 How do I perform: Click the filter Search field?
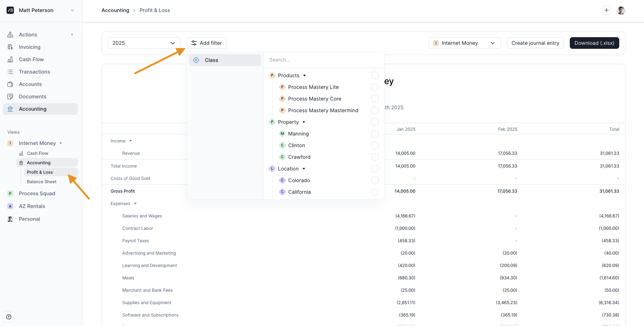point(323,60)
